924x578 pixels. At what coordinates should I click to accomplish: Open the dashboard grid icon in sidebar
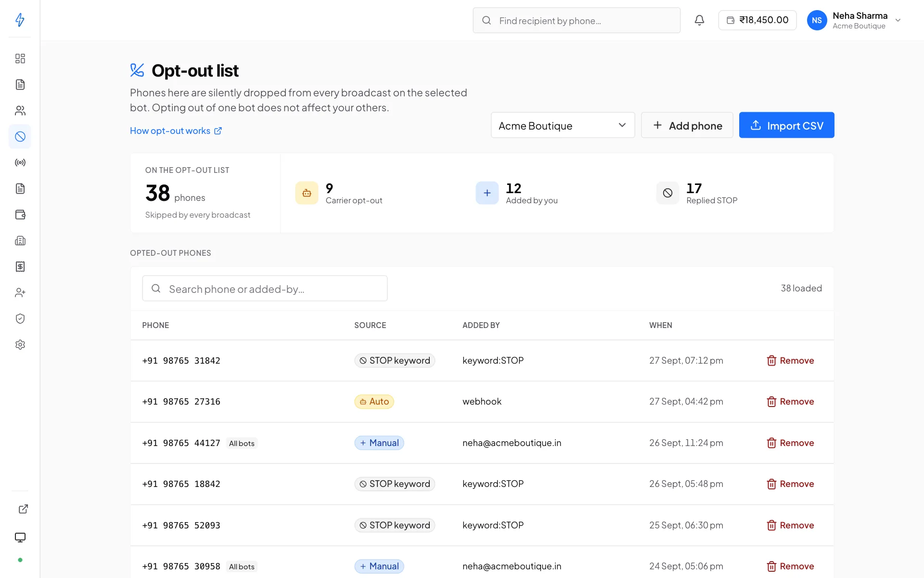coord(20,58)
